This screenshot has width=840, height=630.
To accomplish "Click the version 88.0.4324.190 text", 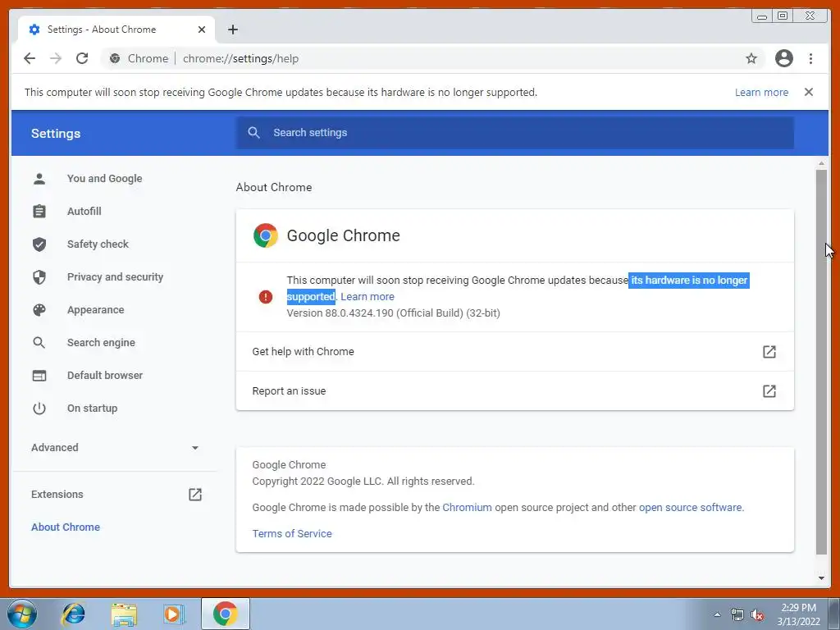I will point(393,313).
